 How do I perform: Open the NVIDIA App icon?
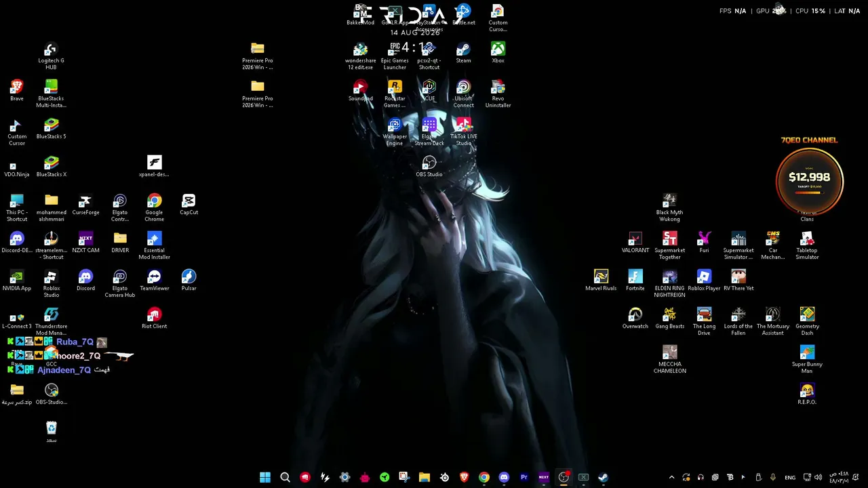pos(17,281)
